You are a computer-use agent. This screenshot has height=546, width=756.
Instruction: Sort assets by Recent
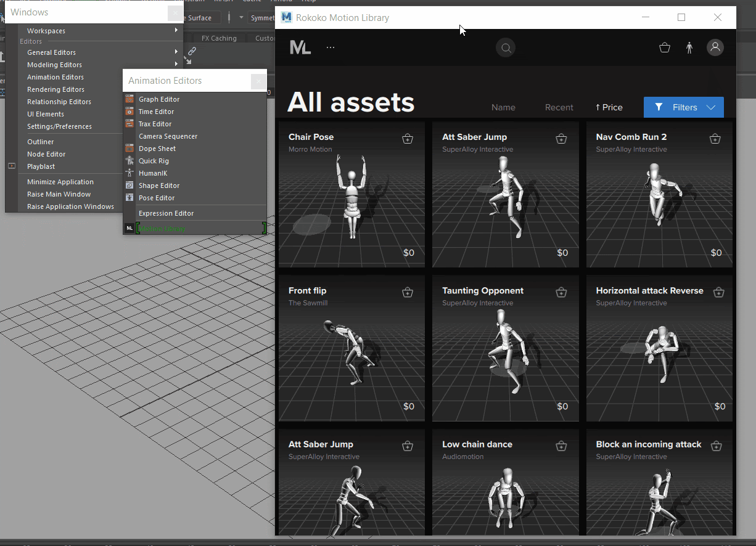click(559, 107)
